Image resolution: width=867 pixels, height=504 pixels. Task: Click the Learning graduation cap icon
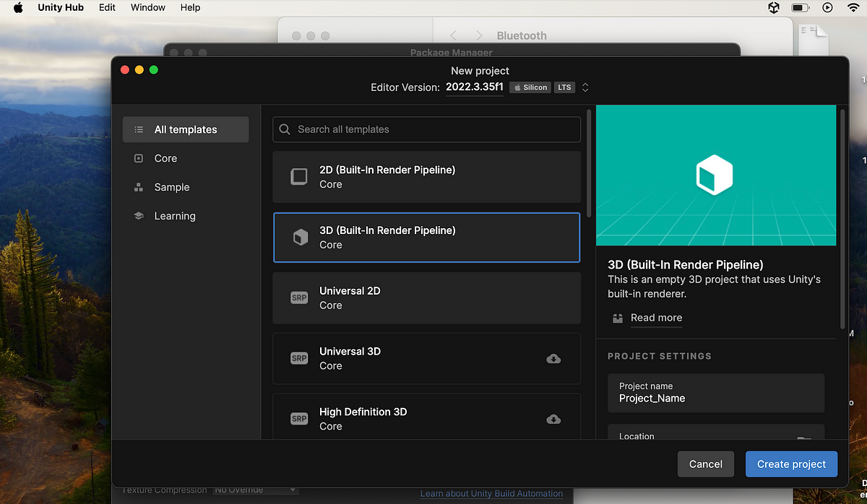click(139, 216)
